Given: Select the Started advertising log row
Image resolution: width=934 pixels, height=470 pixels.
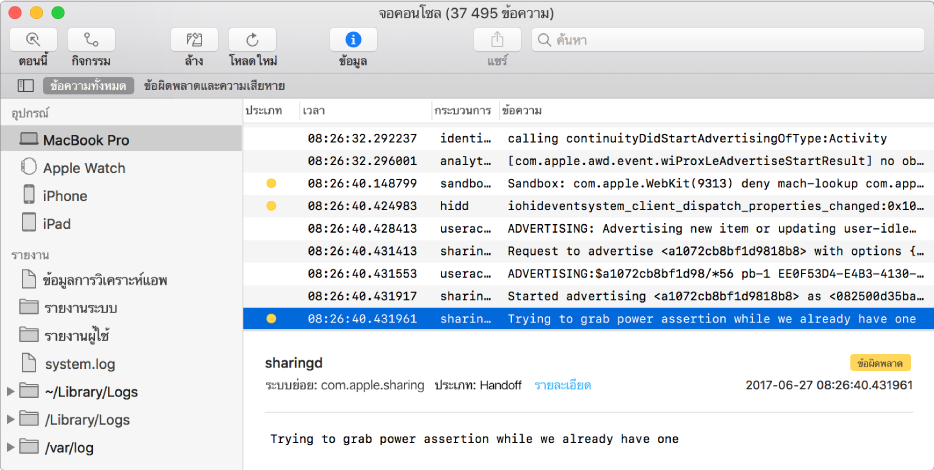Looking at the screenshot, I should (589, 296).
